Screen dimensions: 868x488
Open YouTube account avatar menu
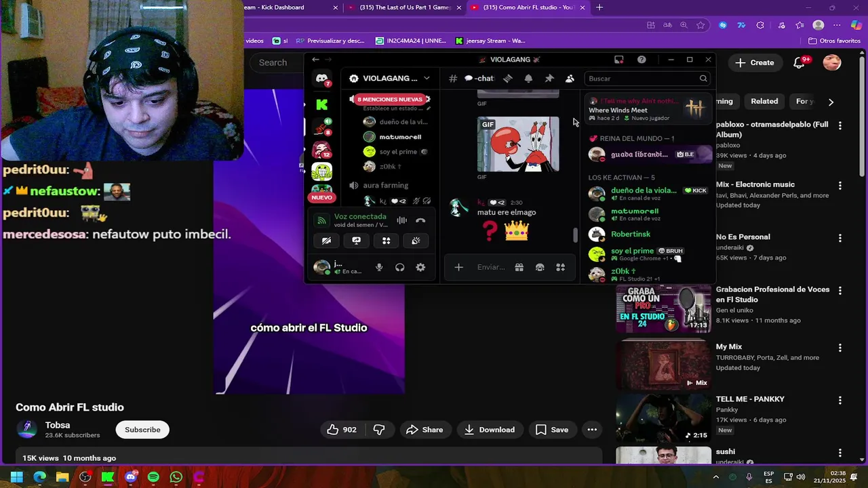pyautogui.click(x=832, y=62)
